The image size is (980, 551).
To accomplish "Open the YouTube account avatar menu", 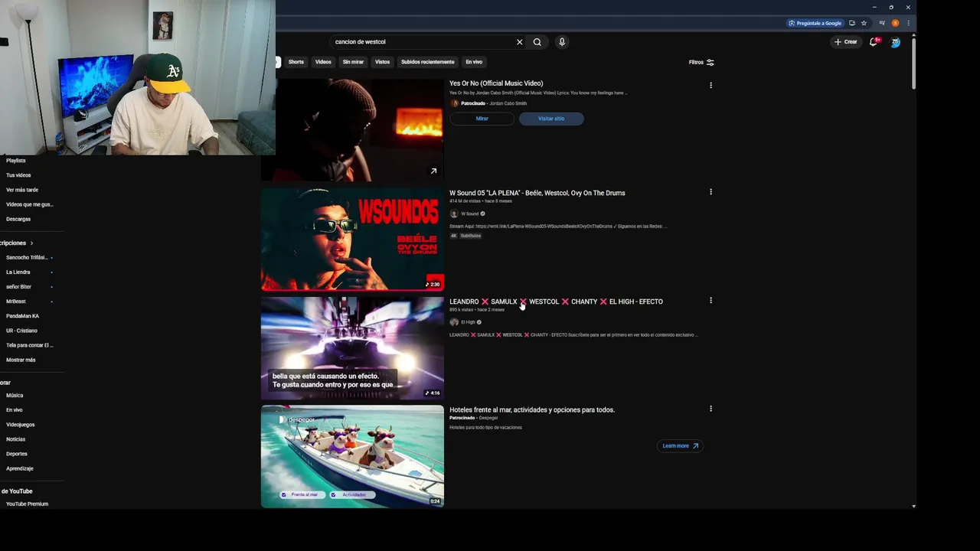I will (895, 42).
